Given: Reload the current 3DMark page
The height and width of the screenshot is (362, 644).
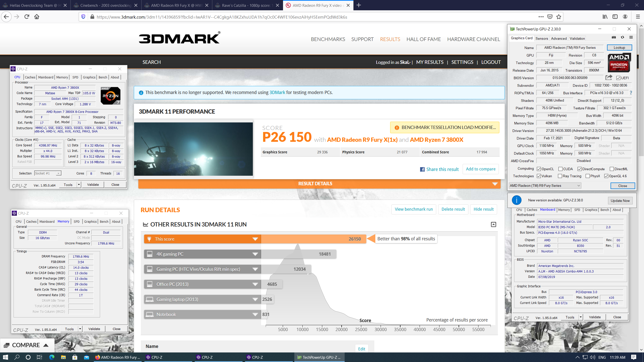Looking at the screenshot, I should [27, 17].
